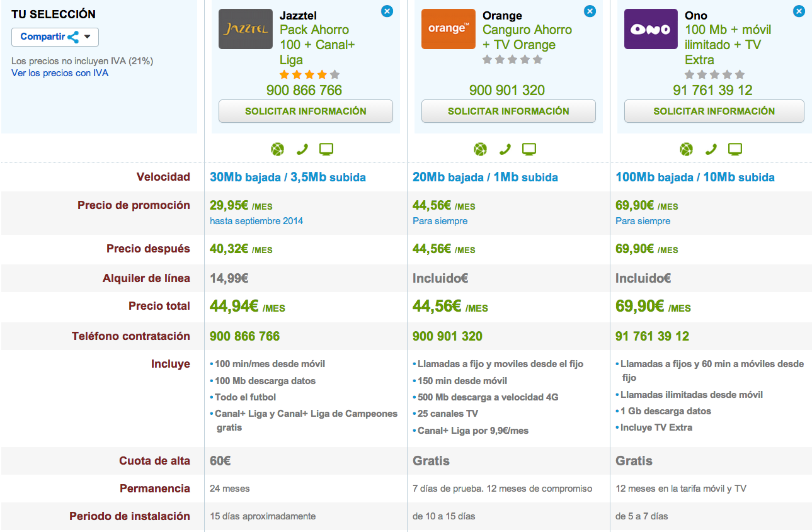This screenshot has height=532, width=812.
Task: Request information for the Orange Canguro offer
Action: (508, 111)
